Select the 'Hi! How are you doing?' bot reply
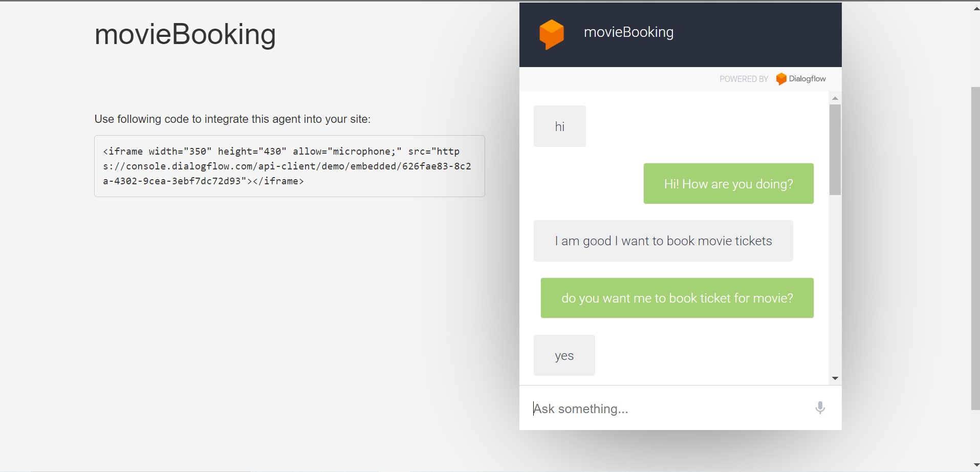The height and width of the screenshot is (472, 980). 728,183
